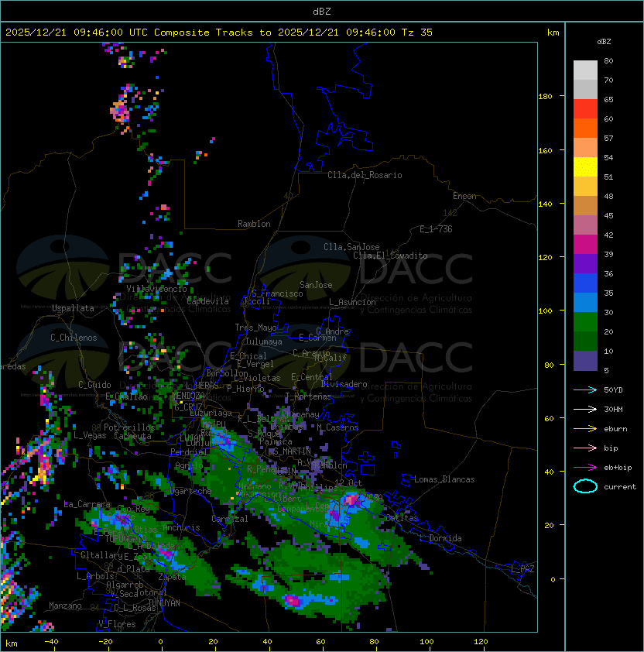
Task: Click the S_Francisco map label
Action: point(277,293)
